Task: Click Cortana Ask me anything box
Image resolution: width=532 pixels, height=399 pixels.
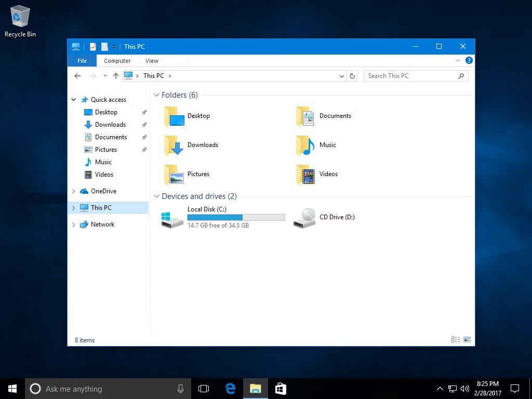Action: [108, 389]
